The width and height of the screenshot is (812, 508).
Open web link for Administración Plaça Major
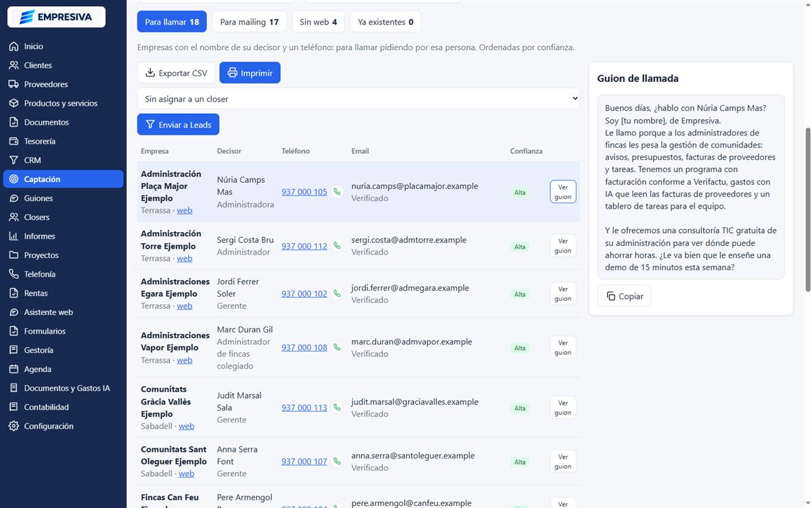(x=184, y=211)
